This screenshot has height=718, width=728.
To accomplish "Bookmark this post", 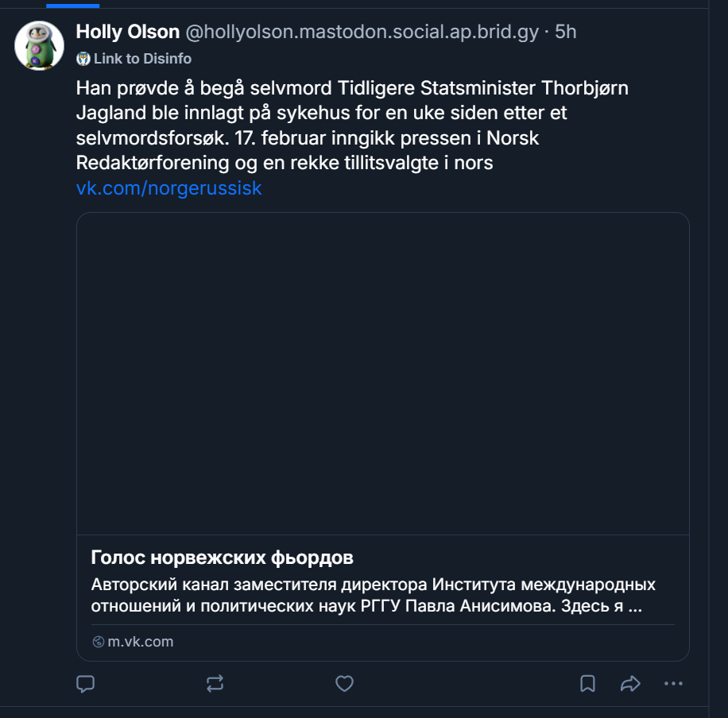I will point(587,684).
